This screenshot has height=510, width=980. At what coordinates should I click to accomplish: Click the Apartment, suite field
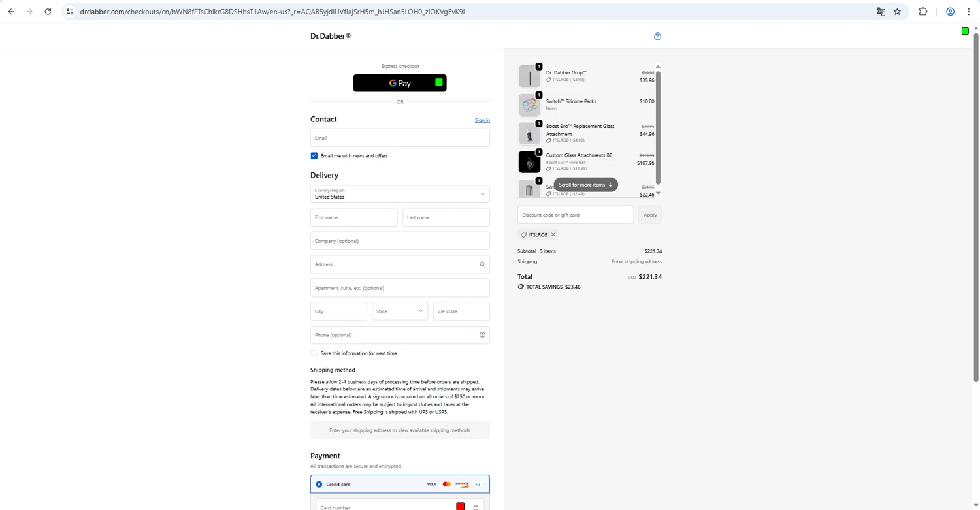coord(400,288)
